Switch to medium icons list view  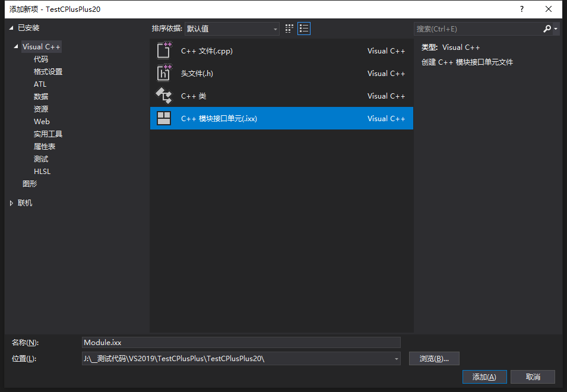pyautogui.click(x=304, y=29)
